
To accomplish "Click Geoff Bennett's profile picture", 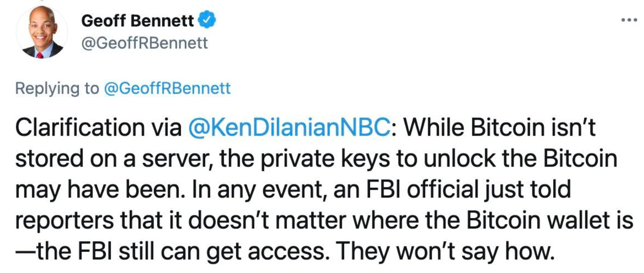I will (x=43, y=32).
